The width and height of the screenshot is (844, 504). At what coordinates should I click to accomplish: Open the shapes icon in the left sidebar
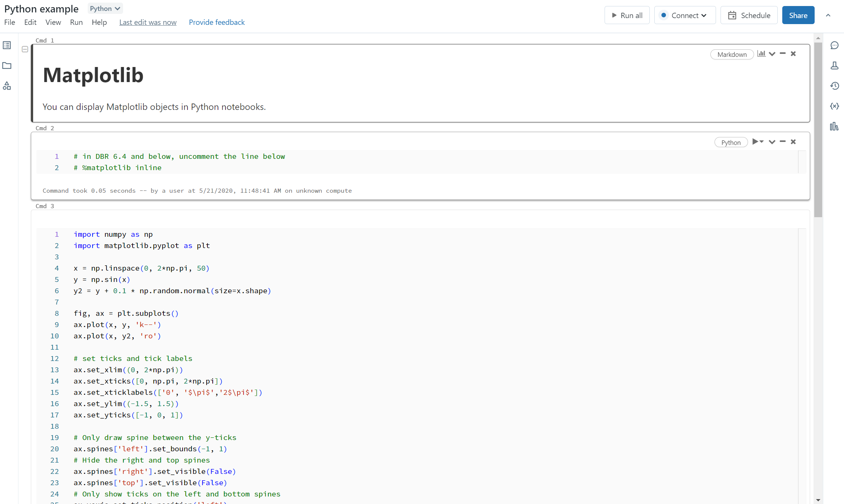point(7,86)
